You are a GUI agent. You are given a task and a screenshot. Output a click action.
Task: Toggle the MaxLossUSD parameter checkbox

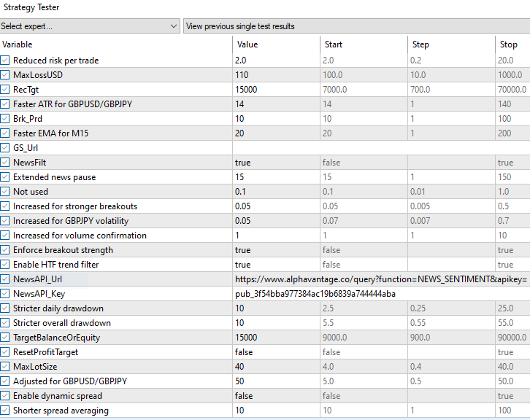(6, 75)
